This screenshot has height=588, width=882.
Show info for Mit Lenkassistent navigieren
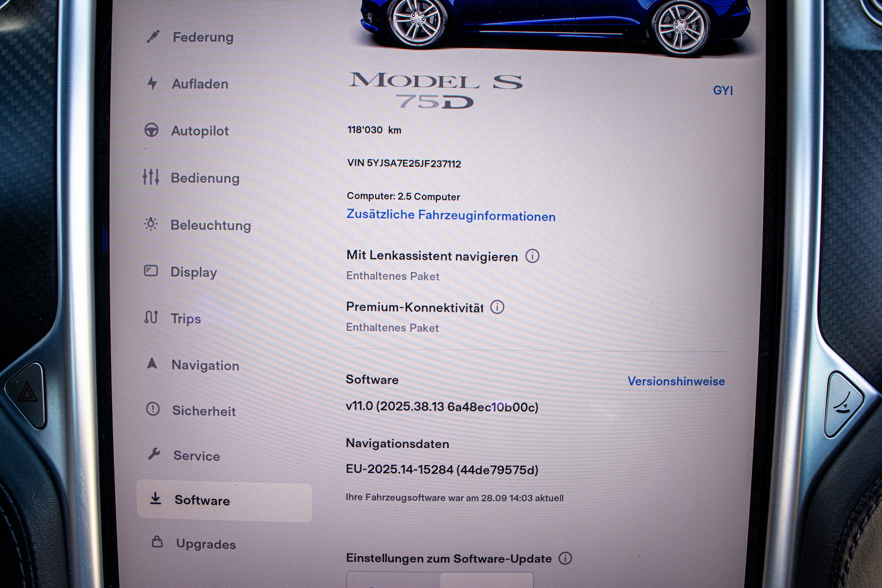[x=532, y=256]
